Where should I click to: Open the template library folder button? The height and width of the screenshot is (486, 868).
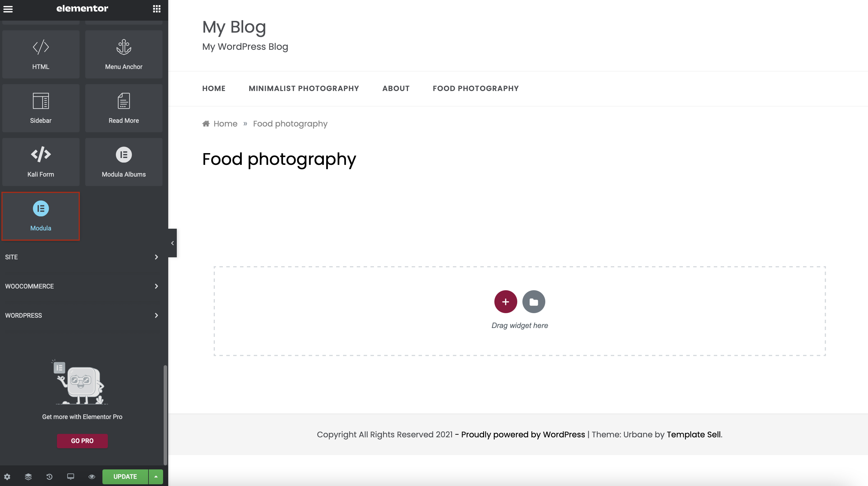[533, 302]
